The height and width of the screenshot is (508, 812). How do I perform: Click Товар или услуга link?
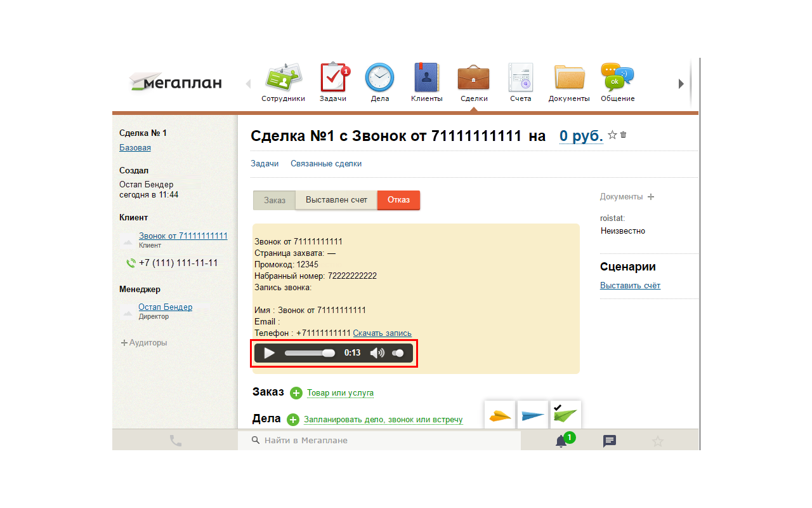point(340,393)
